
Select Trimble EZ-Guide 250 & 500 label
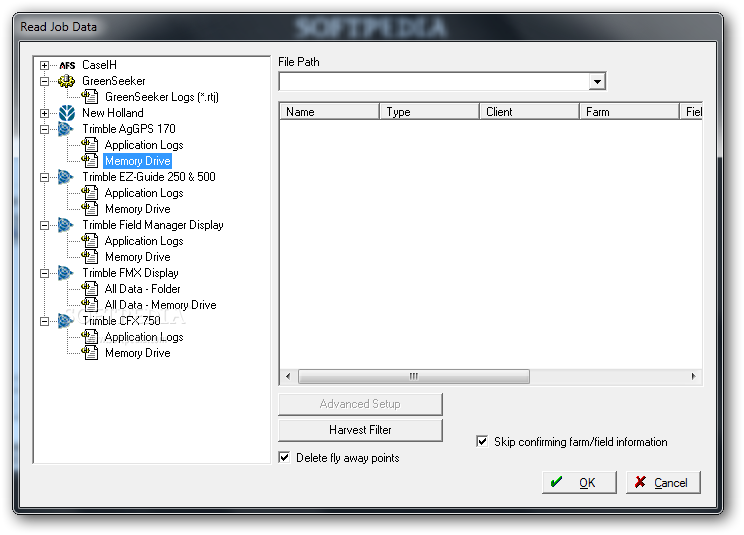click(149, 177)
